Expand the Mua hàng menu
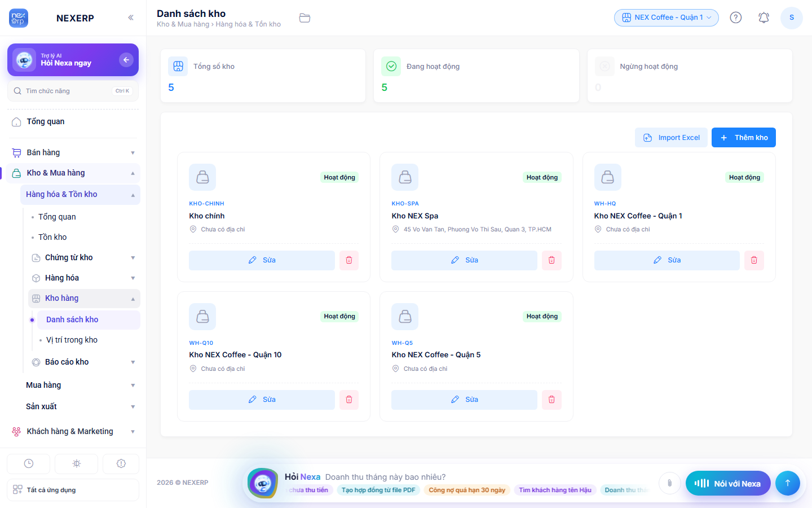 (81, 385)
